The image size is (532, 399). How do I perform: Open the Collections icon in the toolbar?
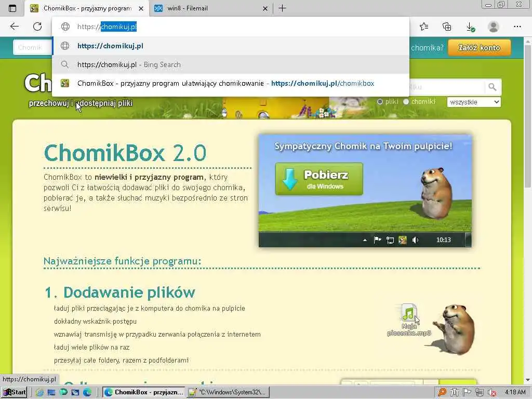447,26
